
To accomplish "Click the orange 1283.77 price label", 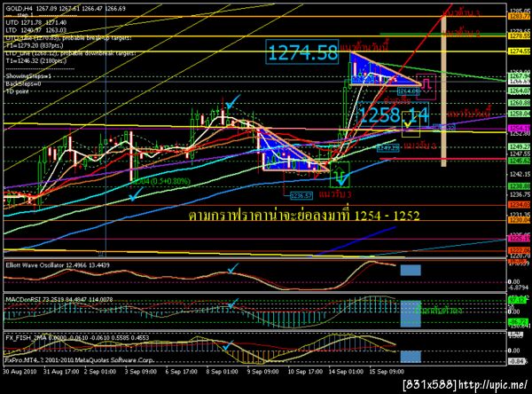I will [x=519, y=16].
